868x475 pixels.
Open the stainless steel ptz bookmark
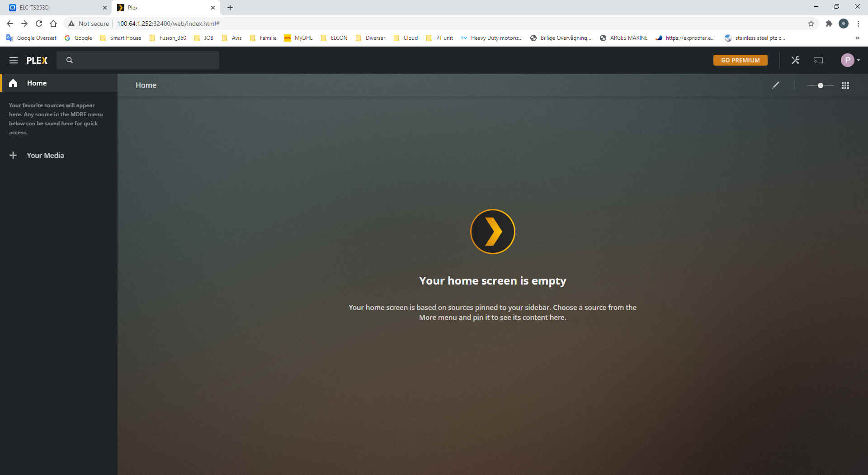pos(755,38)
